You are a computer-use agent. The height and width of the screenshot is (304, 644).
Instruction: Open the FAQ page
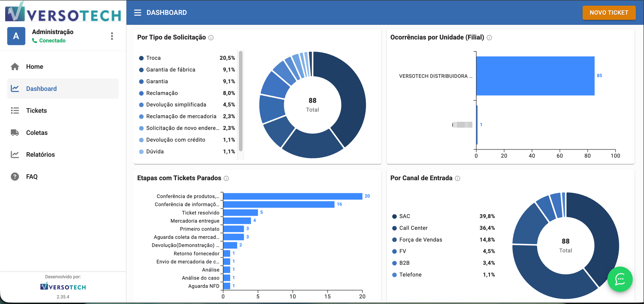click(x=63, y=177)
